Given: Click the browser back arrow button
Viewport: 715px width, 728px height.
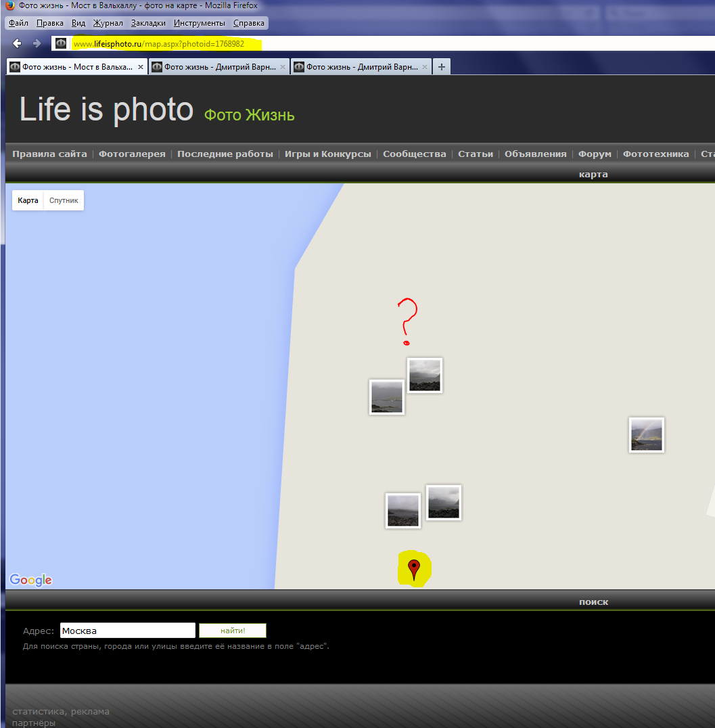Looking at the screenshot, I should (18, 43).
